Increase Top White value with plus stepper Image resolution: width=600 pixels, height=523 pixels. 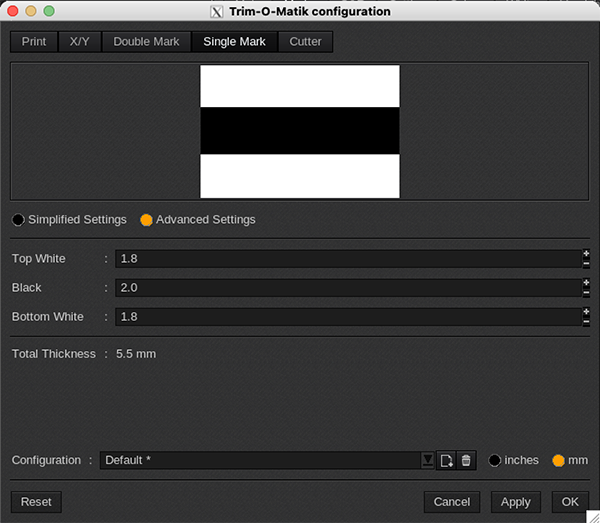(x=586, y=254)
